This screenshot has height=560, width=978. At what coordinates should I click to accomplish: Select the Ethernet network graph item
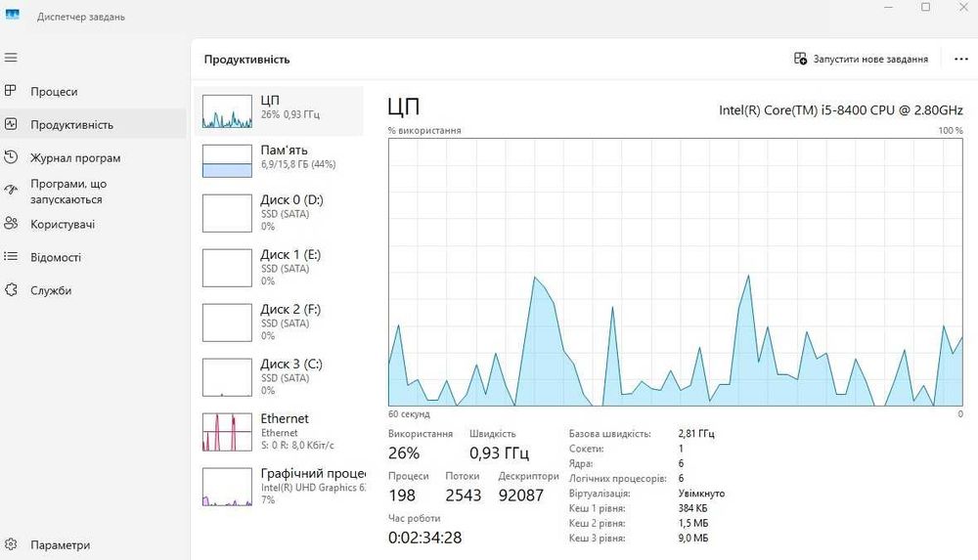tap(279, 432)
